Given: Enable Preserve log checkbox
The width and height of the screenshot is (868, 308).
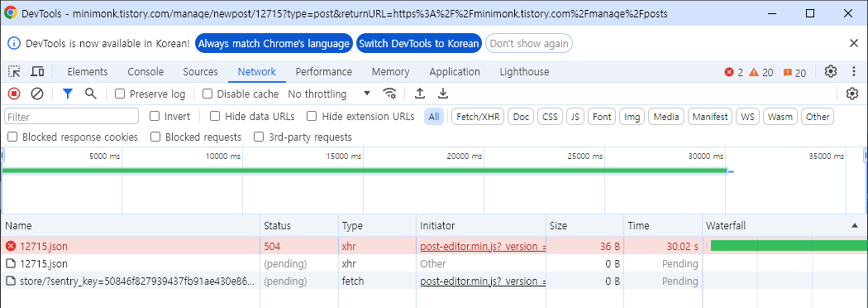Looking at the screenshot, I should pos(120,94).
